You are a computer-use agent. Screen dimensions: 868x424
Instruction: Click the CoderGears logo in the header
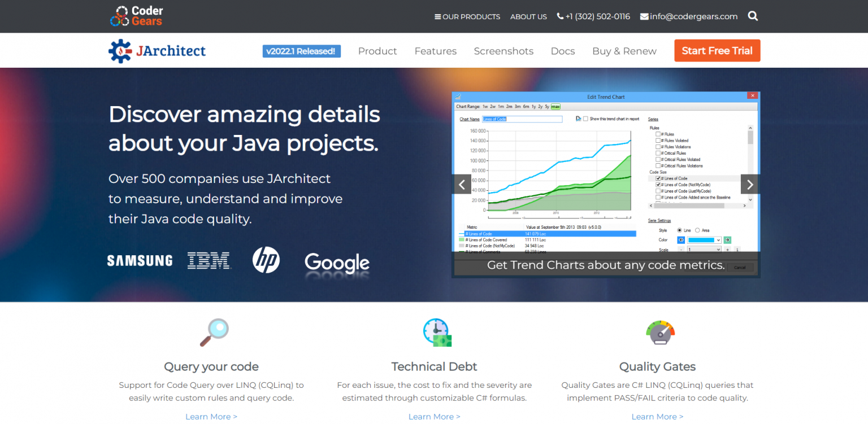136,16
